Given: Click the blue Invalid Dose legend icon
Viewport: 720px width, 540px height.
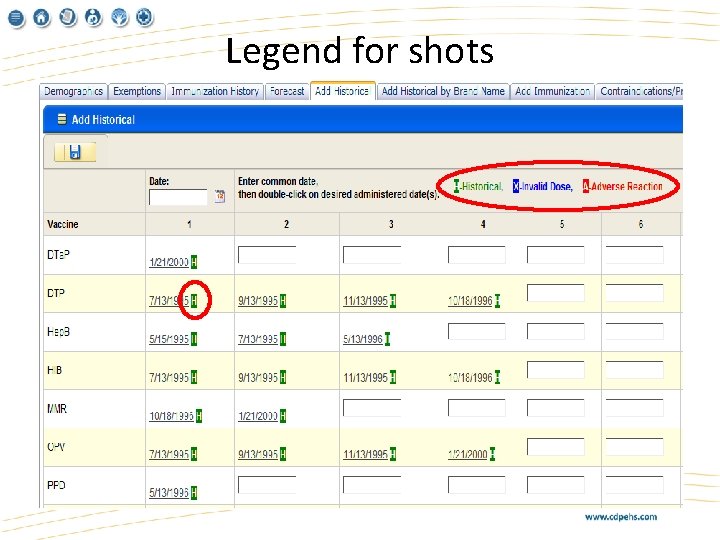Looking at the screenshot, I should [516, 186].
